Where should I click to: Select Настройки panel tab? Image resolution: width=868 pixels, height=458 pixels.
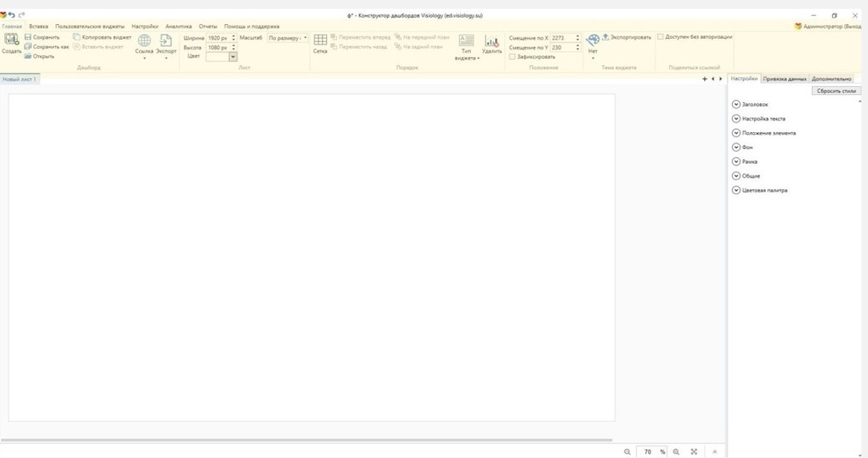pos(744,79)
